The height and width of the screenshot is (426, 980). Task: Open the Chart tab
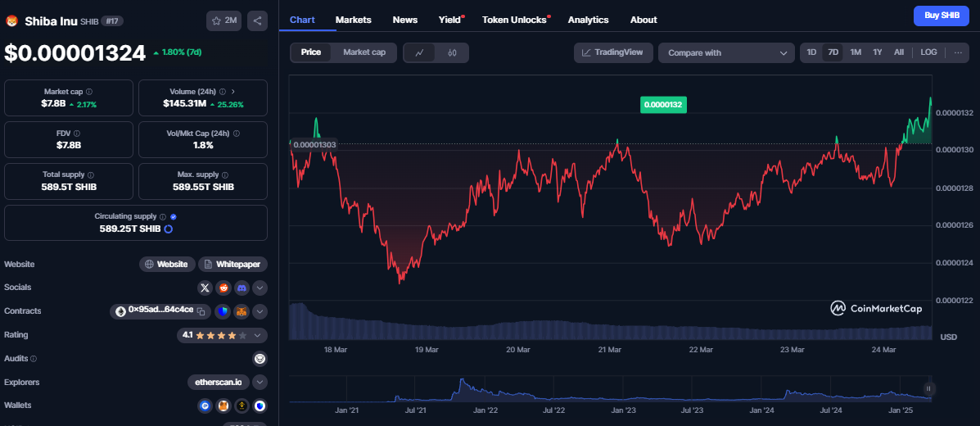click(302, 20)
